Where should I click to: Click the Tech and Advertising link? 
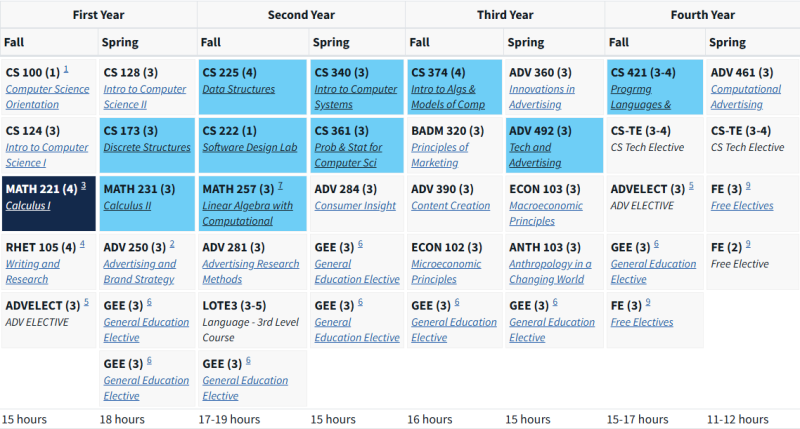535,155
